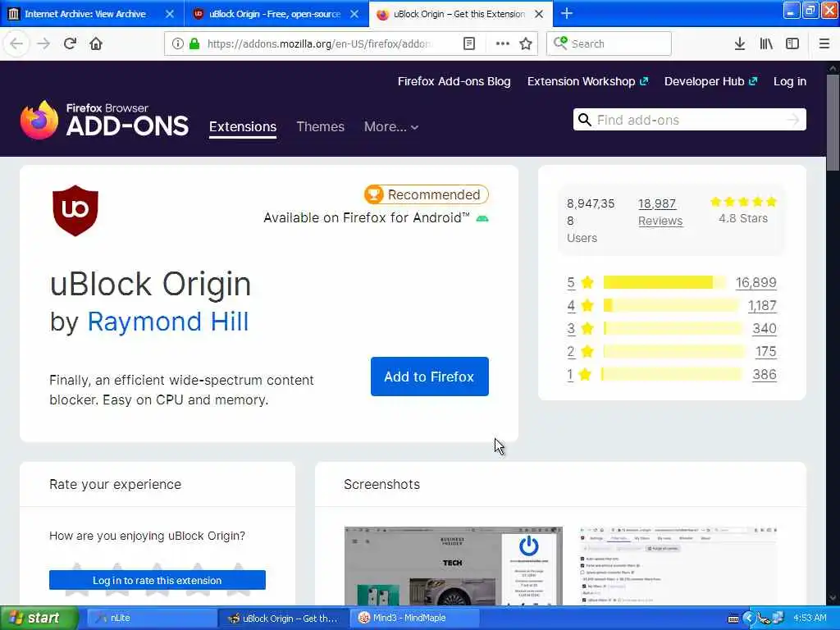Open Raymond Hill author link
Viewport: 840px width, 630px height.
(167, 322)
